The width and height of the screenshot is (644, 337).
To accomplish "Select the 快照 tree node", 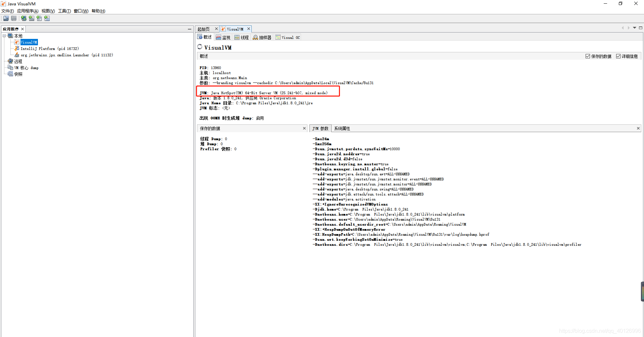I will 18,74.
